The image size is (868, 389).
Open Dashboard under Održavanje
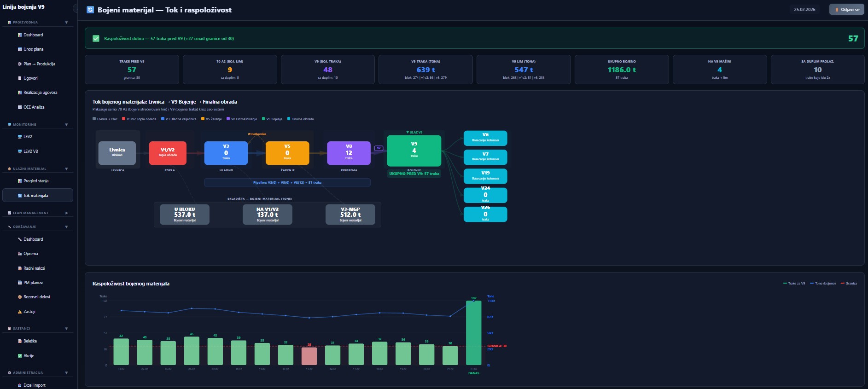pyautogui.click(x=38, y=239)
